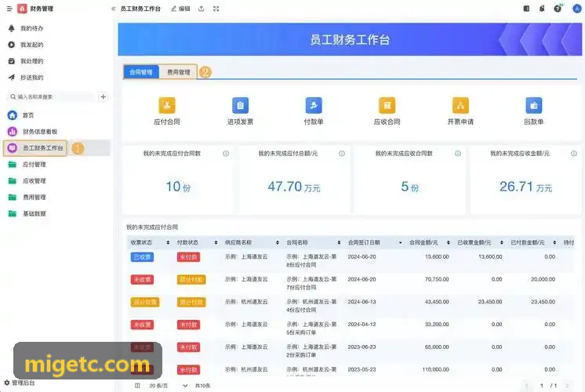Open 管理后台 settings at bottom-left
The height and width of the screenshot is (392, 585).
(x=20, y=383)
